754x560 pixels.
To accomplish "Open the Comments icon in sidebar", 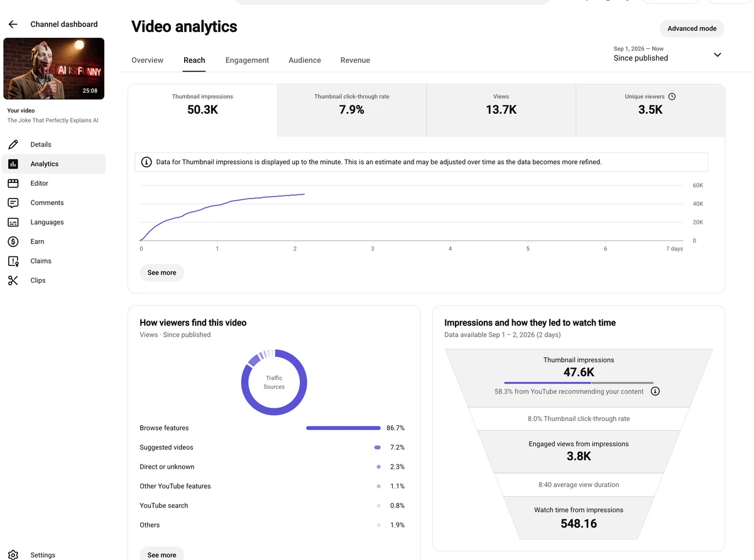I will click(x=13, y=203).
